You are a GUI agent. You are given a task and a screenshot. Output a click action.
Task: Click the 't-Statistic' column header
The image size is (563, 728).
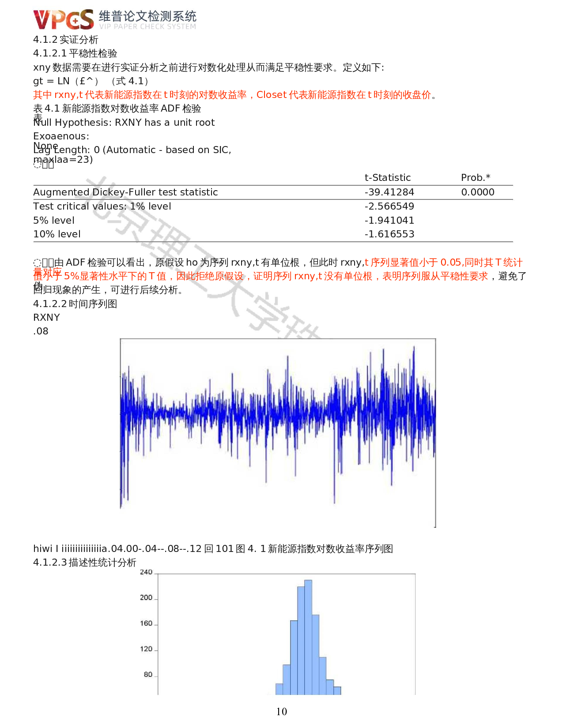click(388, 178)
